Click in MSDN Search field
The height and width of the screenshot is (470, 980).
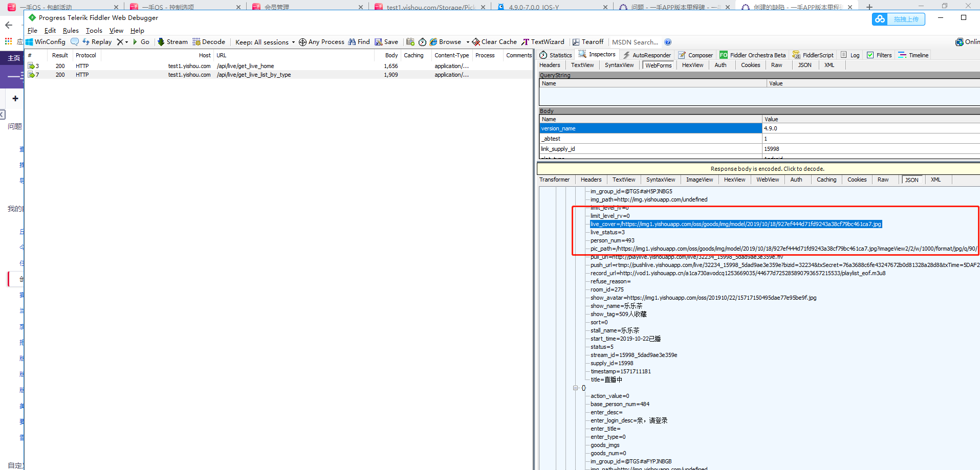click(635, 42)
